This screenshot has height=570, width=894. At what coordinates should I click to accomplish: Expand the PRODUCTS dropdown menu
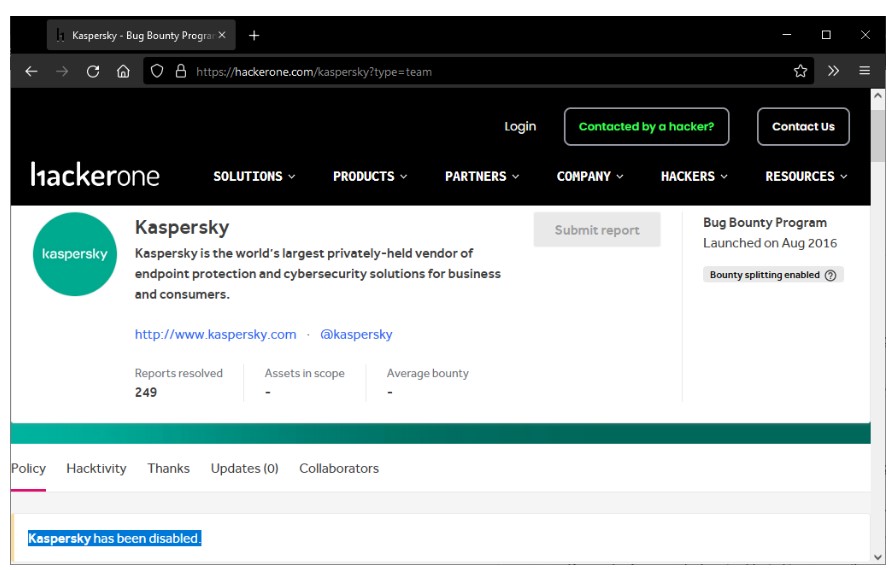click(x=370, y=176)
